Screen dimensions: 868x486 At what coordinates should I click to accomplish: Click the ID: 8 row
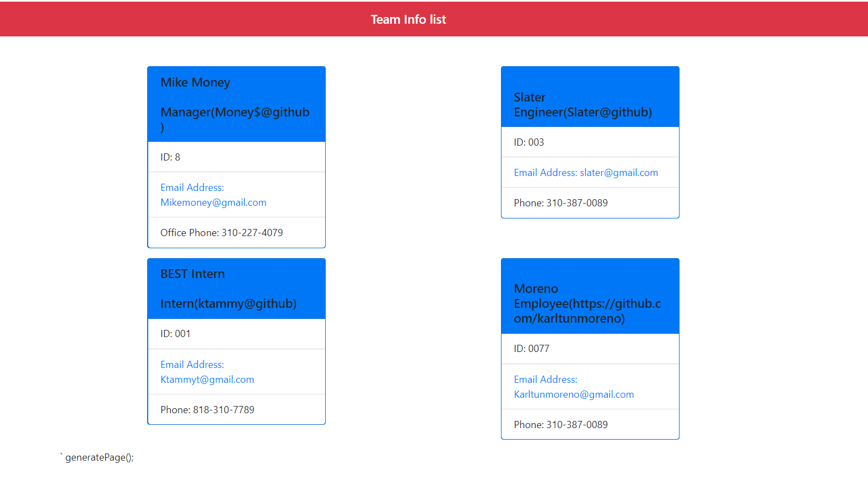(x=236, y=157)
